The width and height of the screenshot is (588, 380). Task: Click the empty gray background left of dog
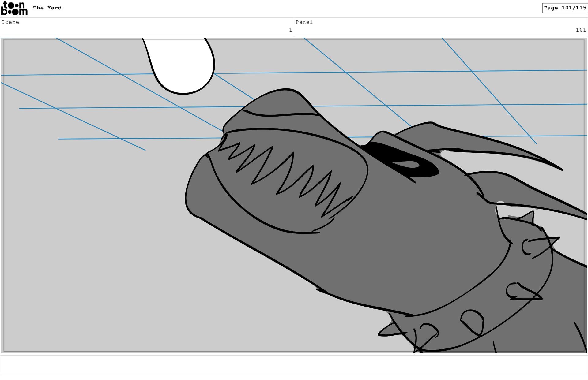click(x=92, y=245)
